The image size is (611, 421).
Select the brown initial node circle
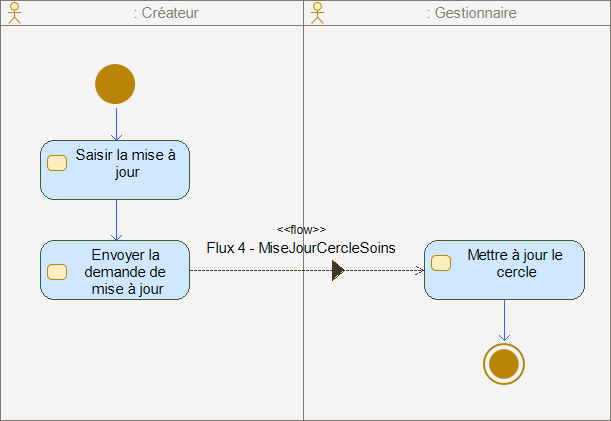click(x=115, y=84)
